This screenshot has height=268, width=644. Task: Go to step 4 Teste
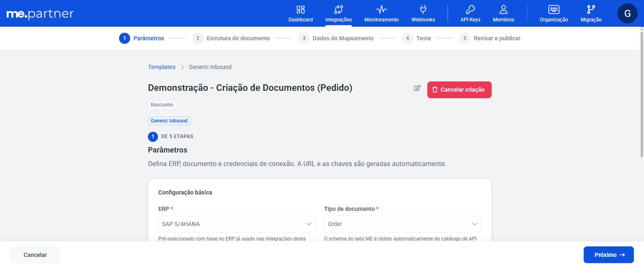tap(416, 38)
